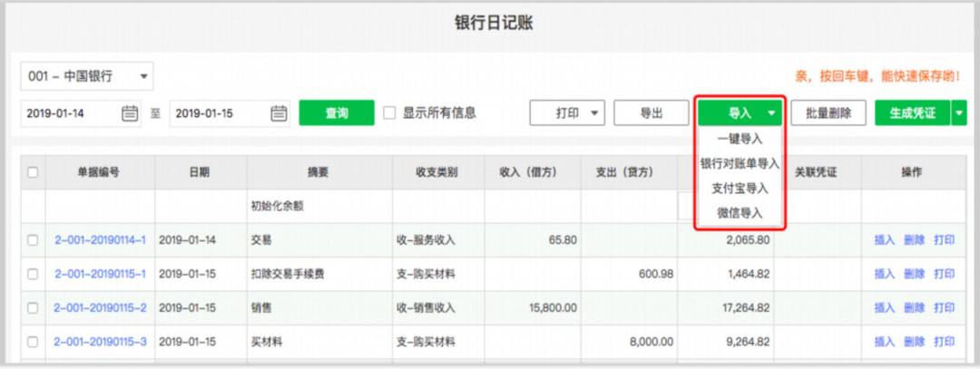Open the 001 - 中国银行 account dropdown
Image resolution: width=980 pixels, height=369 pixels.
tap(87, 77)
